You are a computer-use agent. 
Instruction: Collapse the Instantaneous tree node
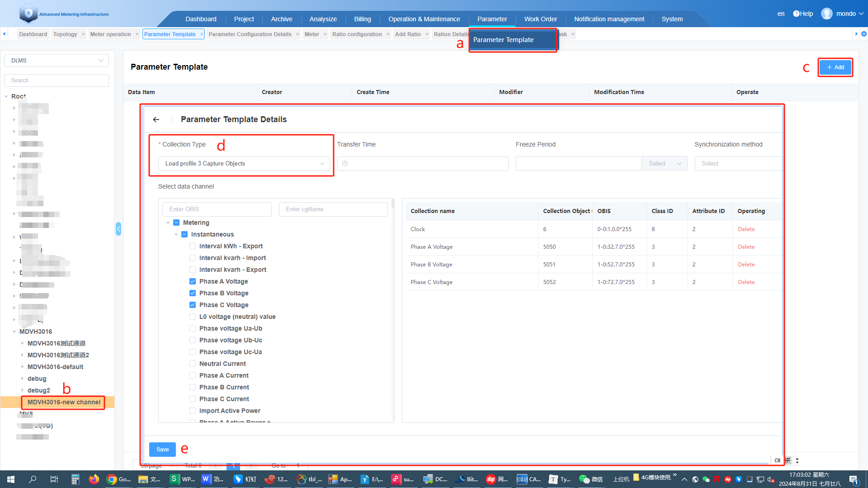[176, 234]
